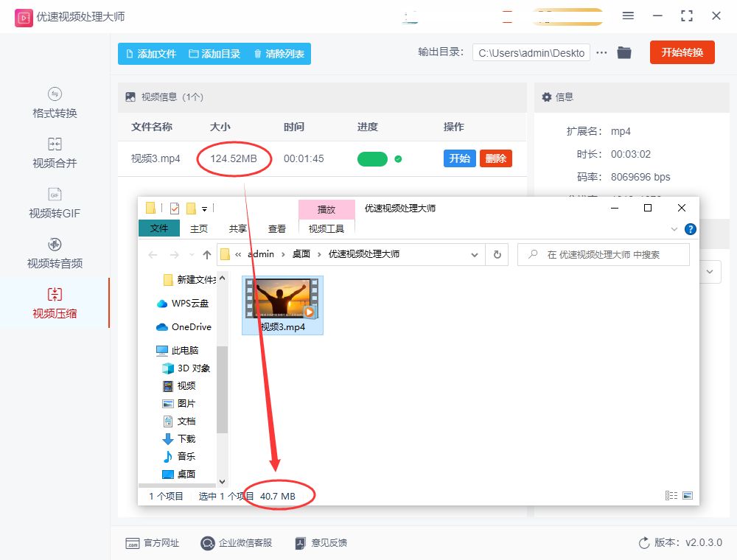Select 新建文件夹 in navigation pane

pos(189,280)
